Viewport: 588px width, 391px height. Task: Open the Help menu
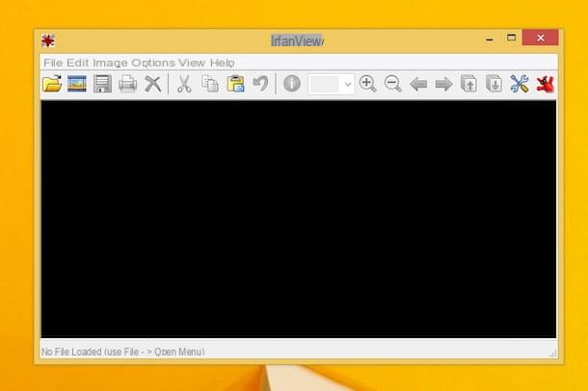click(x=222, y=63)
